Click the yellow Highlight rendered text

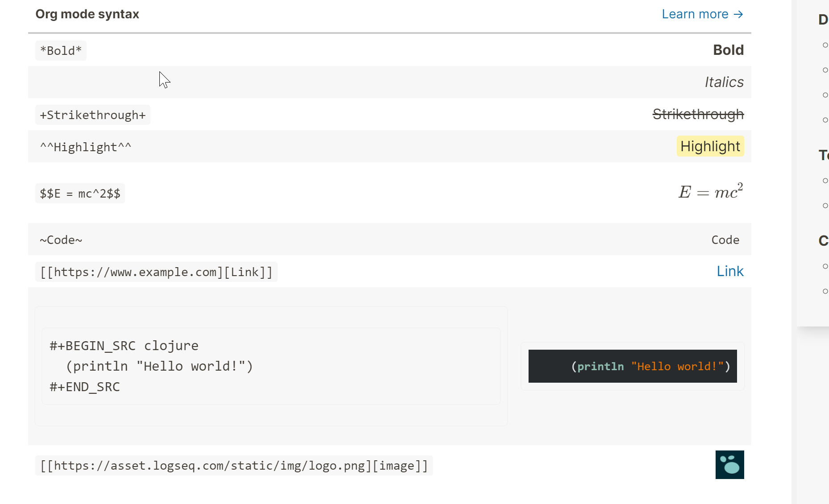click(x=710, y=146)
